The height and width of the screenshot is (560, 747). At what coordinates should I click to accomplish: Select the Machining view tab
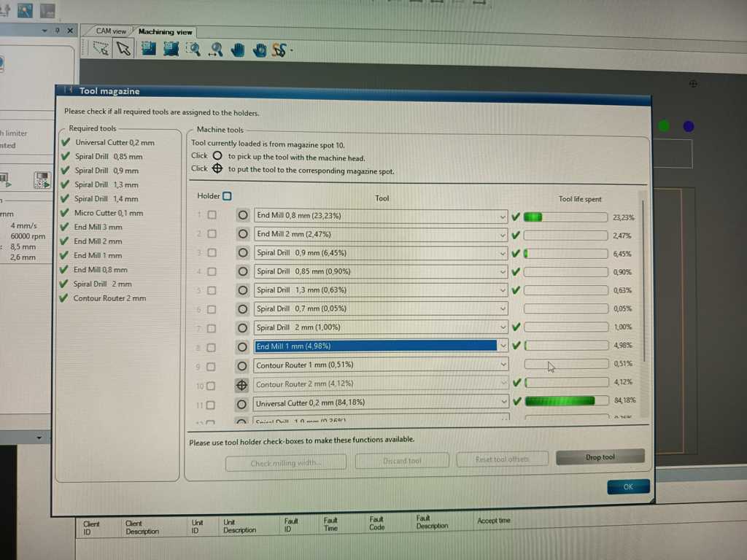click(165, 32)
